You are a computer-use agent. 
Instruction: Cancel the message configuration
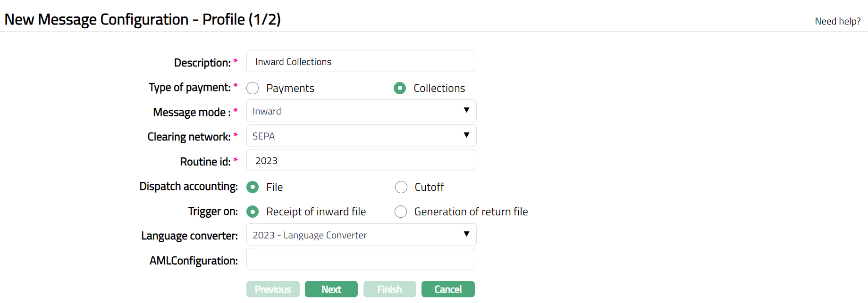(447, 289)
